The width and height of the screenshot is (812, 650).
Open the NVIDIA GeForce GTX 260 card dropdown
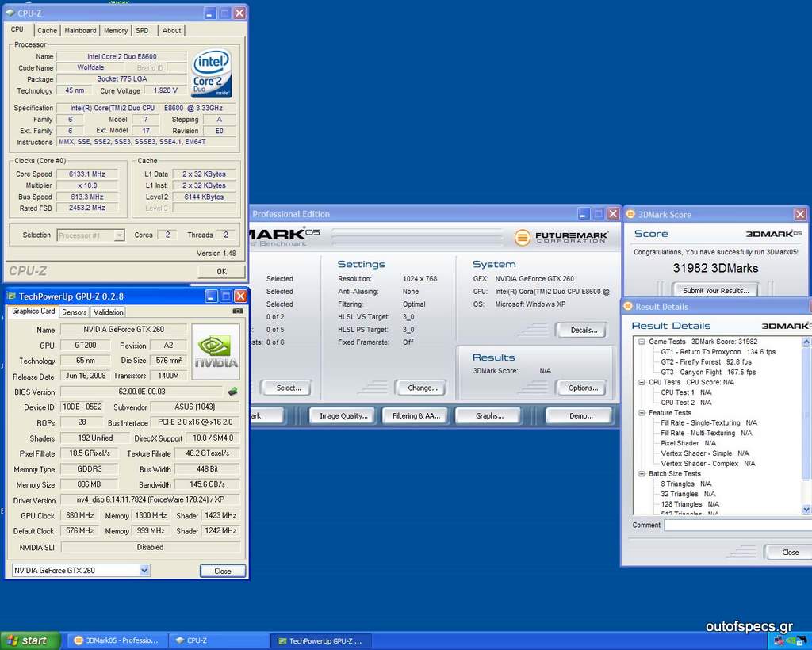point(81,570)
